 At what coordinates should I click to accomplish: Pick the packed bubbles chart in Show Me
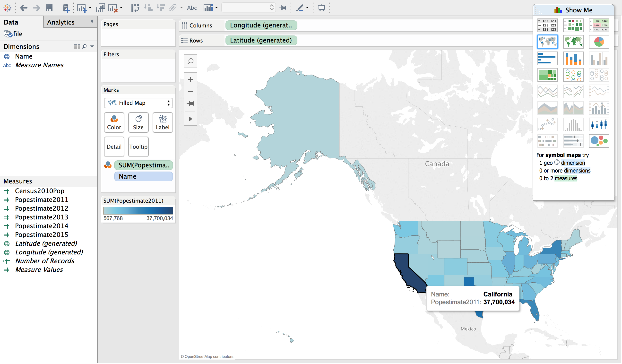tap(599, 141)
